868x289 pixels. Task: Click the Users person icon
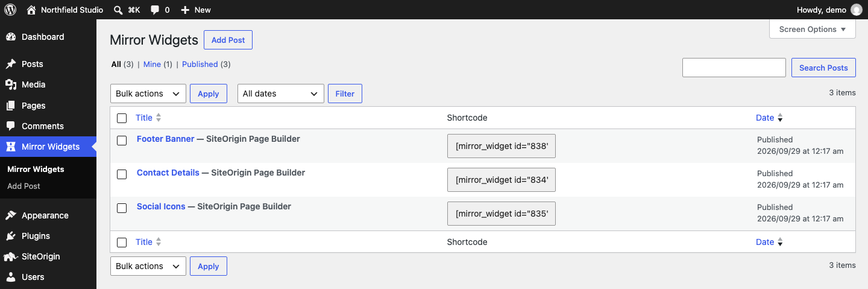tap(11, 277)
